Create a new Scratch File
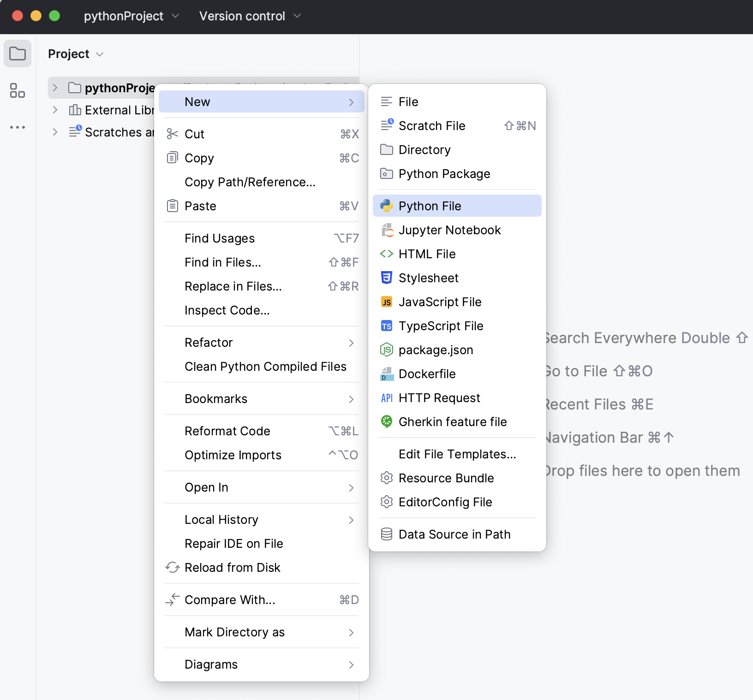Viewport: 753px width, 700px height. click(431, 125)
